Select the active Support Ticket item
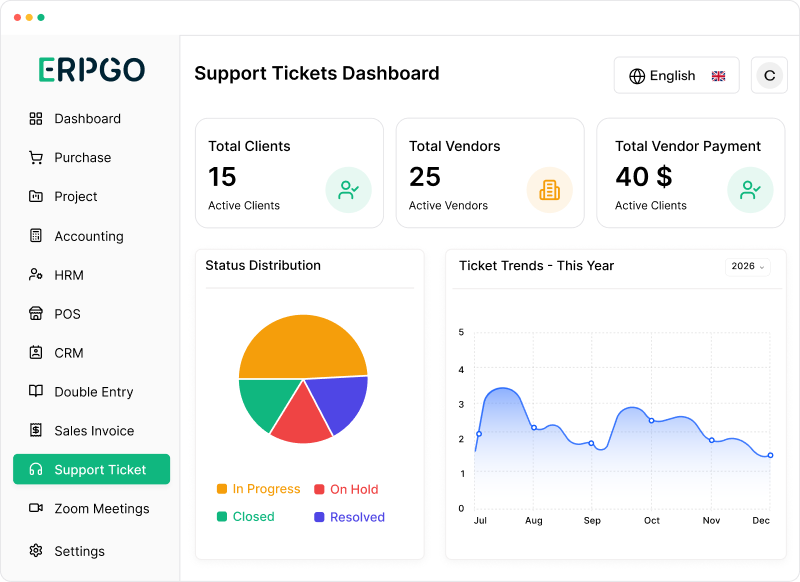 (x=91, y=469)
